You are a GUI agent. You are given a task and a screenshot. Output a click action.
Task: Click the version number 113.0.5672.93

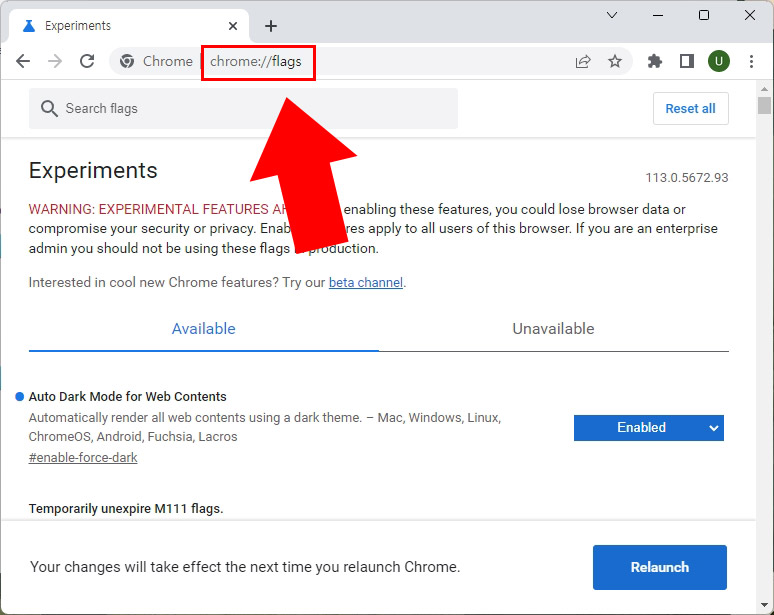coord(687,178)
